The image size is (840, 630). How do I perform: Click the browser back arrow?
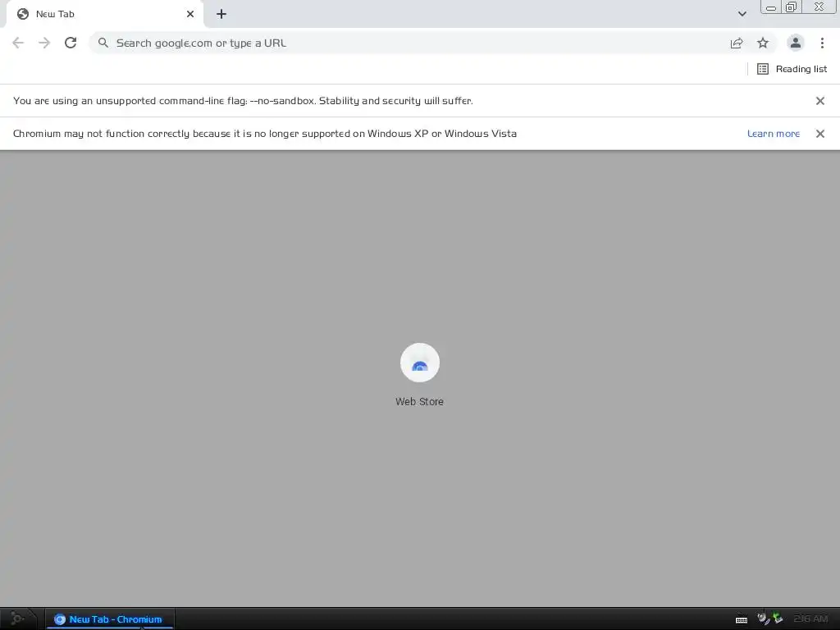pos(18,43)
